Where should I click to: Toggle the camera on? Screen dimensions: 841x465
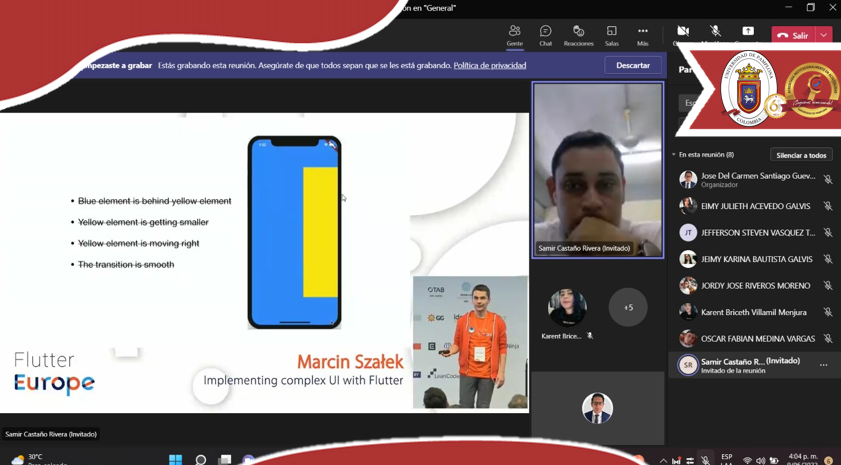coord(683,32)
